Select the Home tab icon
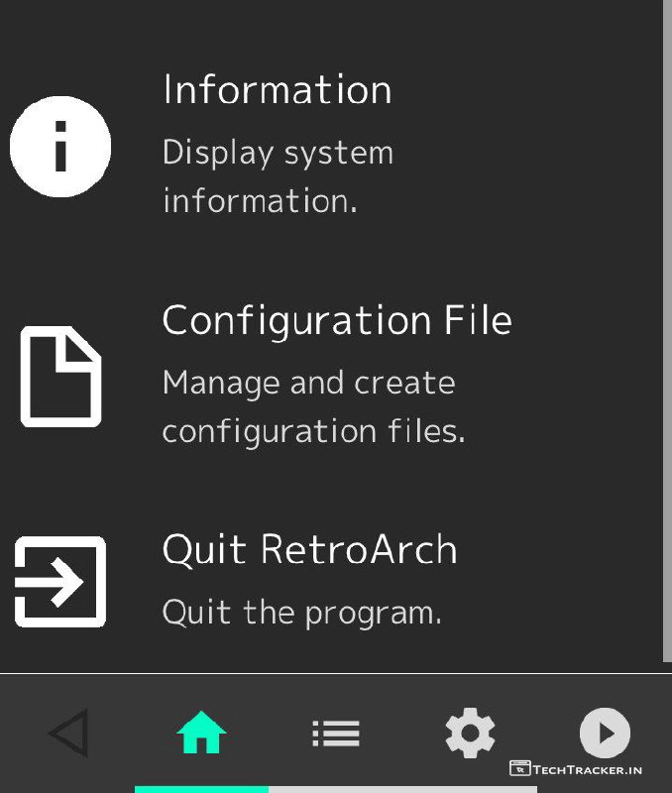This screenshot has height=793, width=672. pos(201,735)
